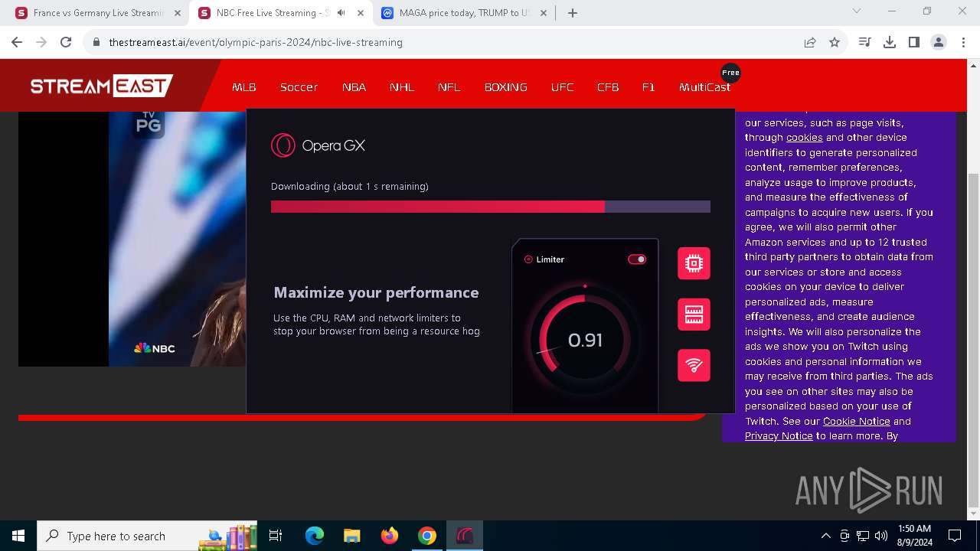Screen dimensions: 980x551
Task: Close the MAGA price today tab
Action: click(x=544, y=13)
